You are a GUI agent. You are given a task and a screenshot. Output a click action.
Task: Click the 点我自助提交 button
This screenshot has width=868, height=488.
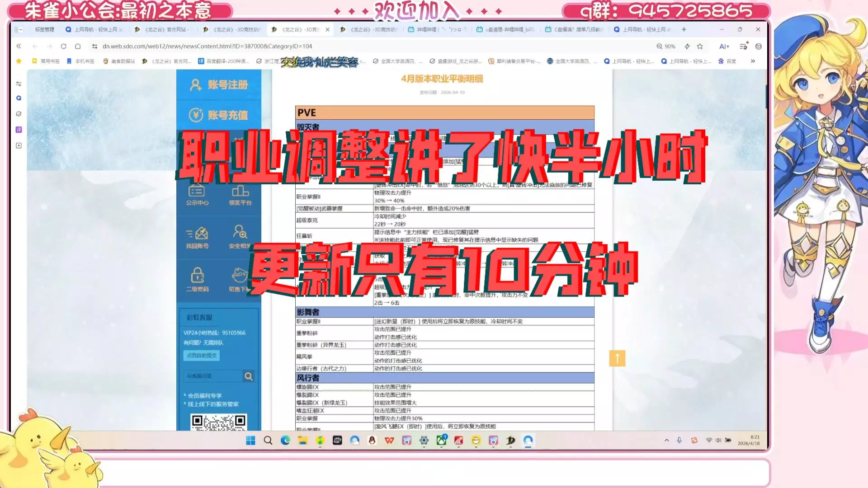tap(202, 356)
